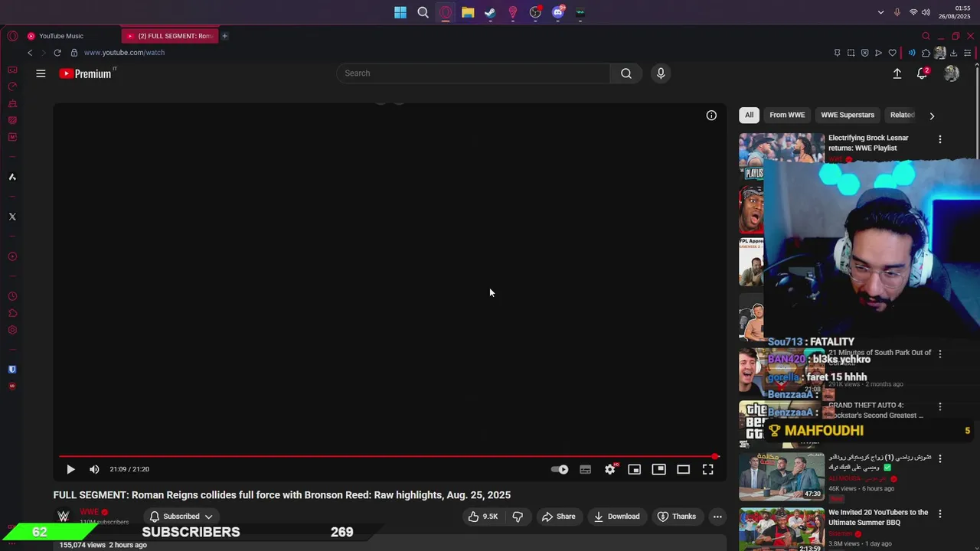Open the Electrifying Brock Lesnar returns video
Image resolution: width=980 pixels, height=551 pixels.
click(868, 143)
